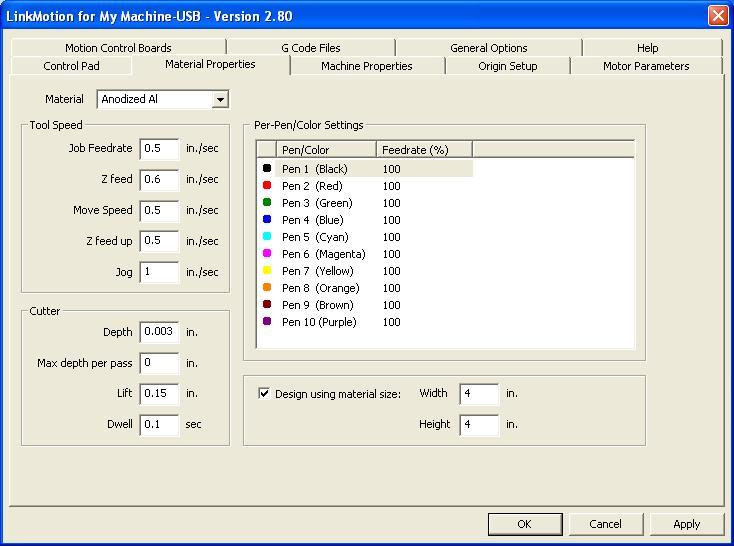Click the Jog speed input field
Image resolution: width=734 pixels, height=546 pixels.
[159, 272]
